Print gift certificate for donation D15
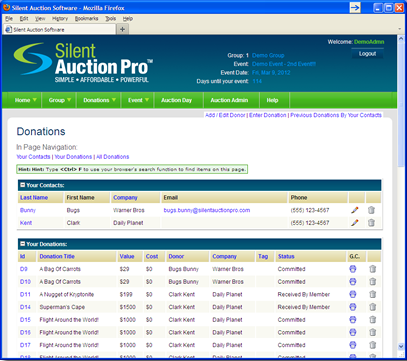This screenshot has width=407, height=361. [353, 320]
